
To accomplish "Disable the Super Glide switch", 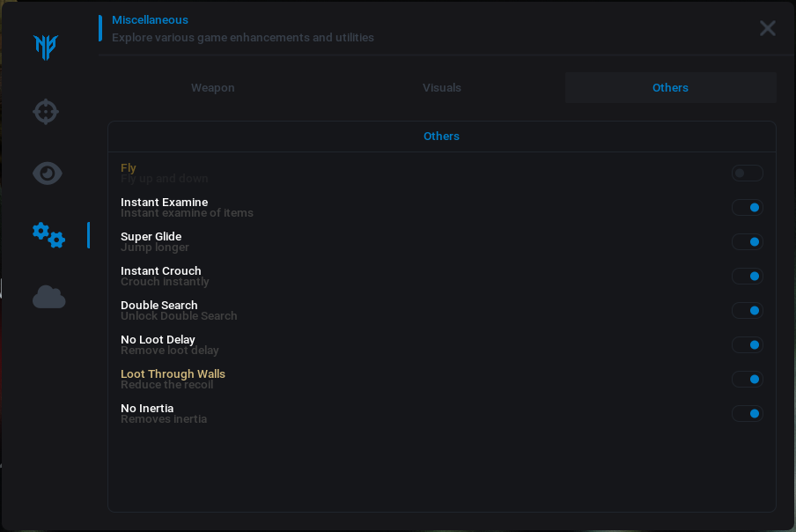I will pos(747,242).
